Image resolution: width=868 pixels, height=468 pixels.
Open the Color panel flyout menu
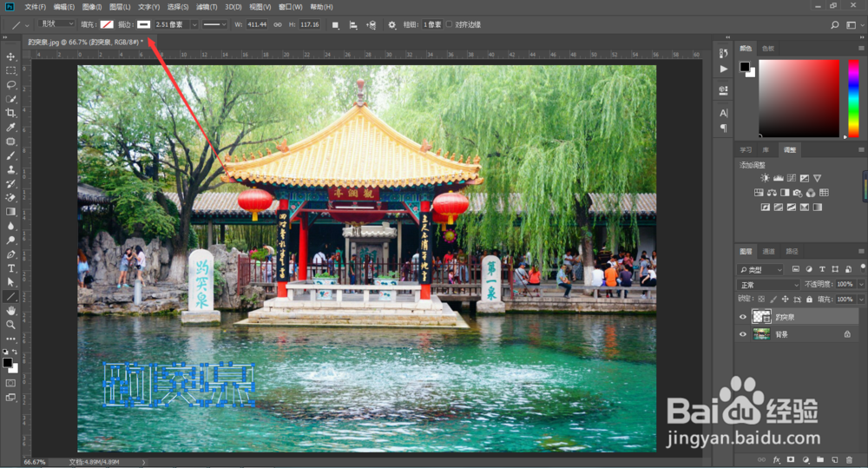(861, 48)
